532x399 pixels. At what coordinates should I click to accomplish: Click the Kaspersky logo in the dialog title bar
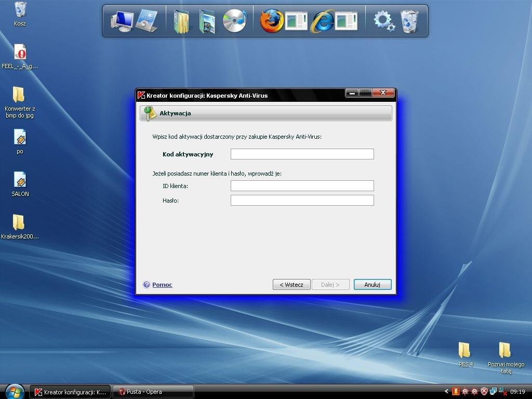(141, 96)
